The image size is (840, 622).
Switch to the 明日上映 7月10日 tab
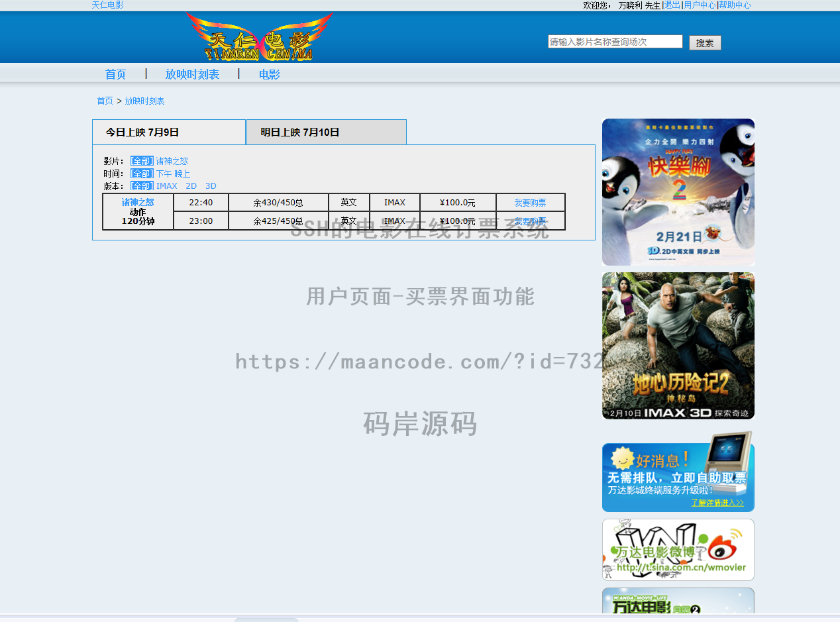tap(327, 132)
